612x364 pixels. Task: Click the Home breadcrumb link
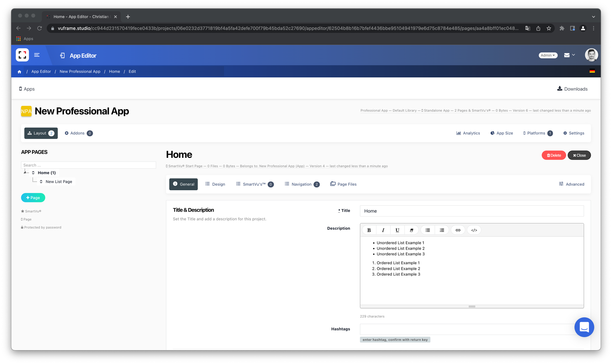point(114,72)
